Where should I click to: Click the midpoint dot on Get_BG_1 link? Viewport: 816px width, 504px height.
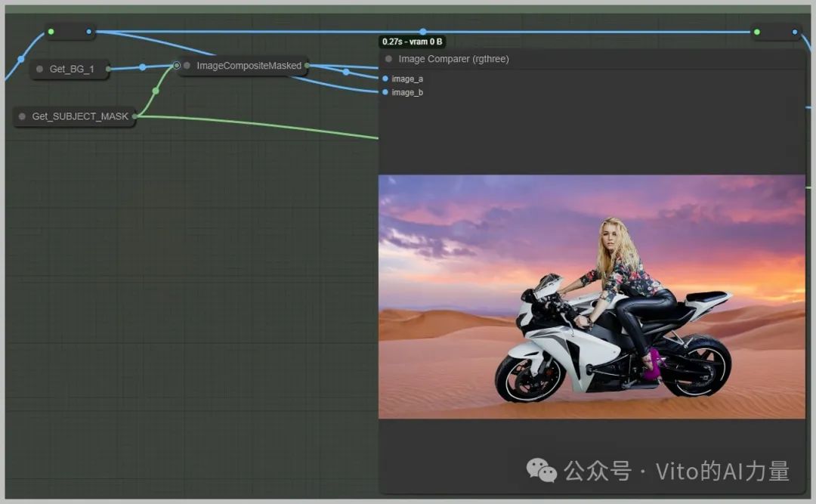tap(143, 66)
